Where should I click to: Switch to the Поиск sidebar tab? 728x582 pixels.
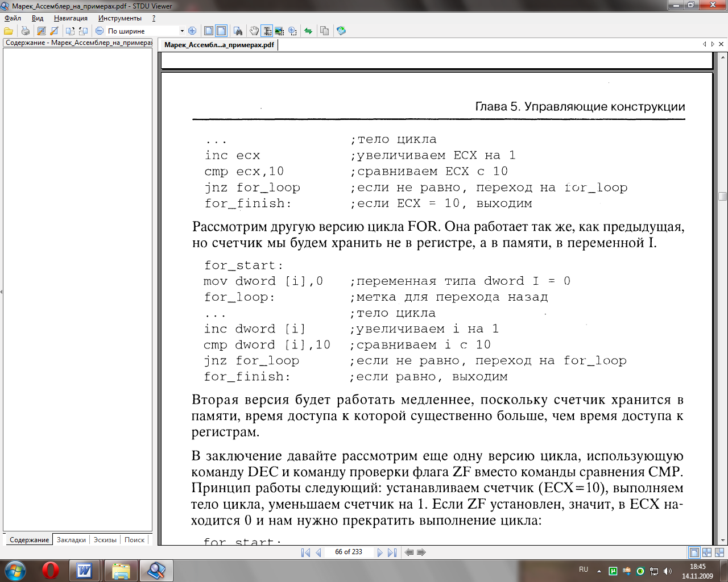pyautogui.click(x=135, y=539)
